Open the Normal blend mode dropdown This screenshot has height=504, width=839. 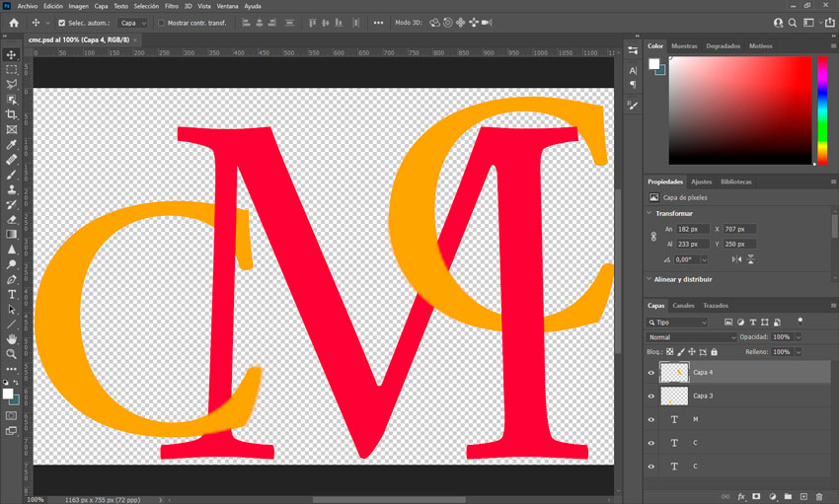(691, 337)
